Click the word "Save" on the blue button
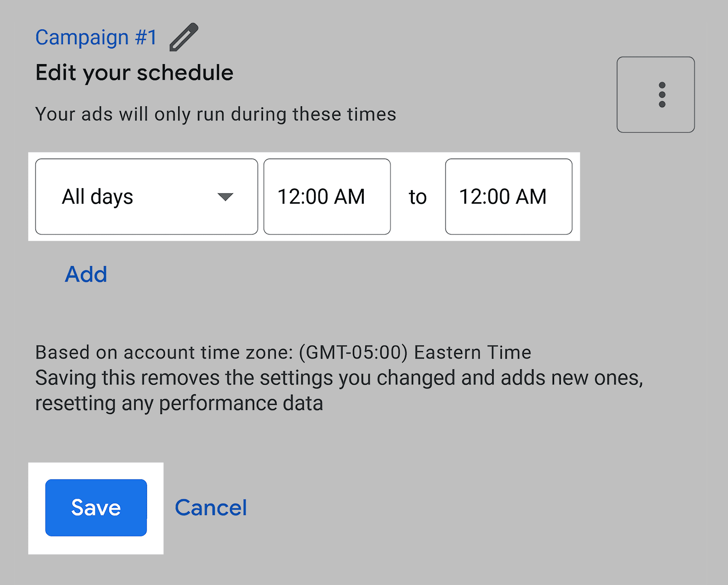Image resolution: width=728 pixels, height=585 pixels. click(96, 508)
